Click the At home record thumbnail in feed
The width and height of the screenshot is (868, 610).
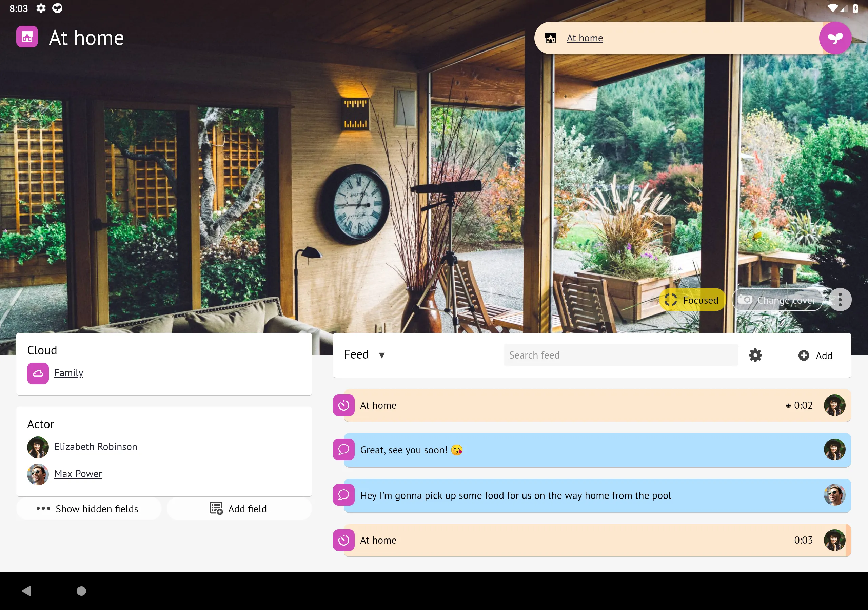pos(343,405)
